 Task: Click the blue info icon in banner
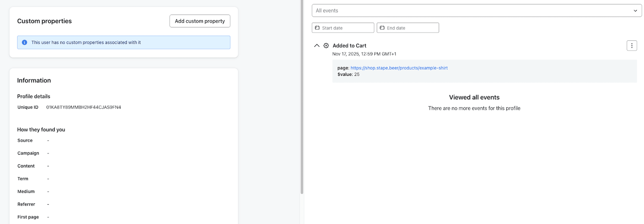pyautogui.click(x=25, y=42)
